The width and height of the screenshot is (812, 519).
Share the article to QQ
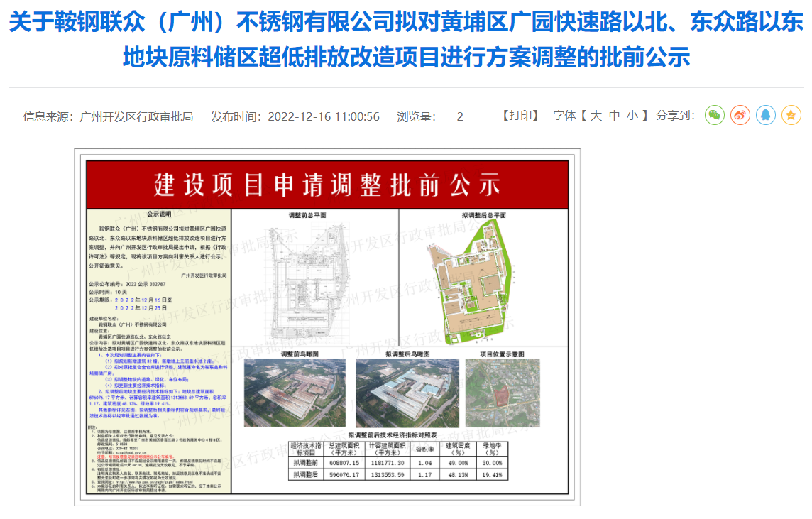tap(765, 116)
